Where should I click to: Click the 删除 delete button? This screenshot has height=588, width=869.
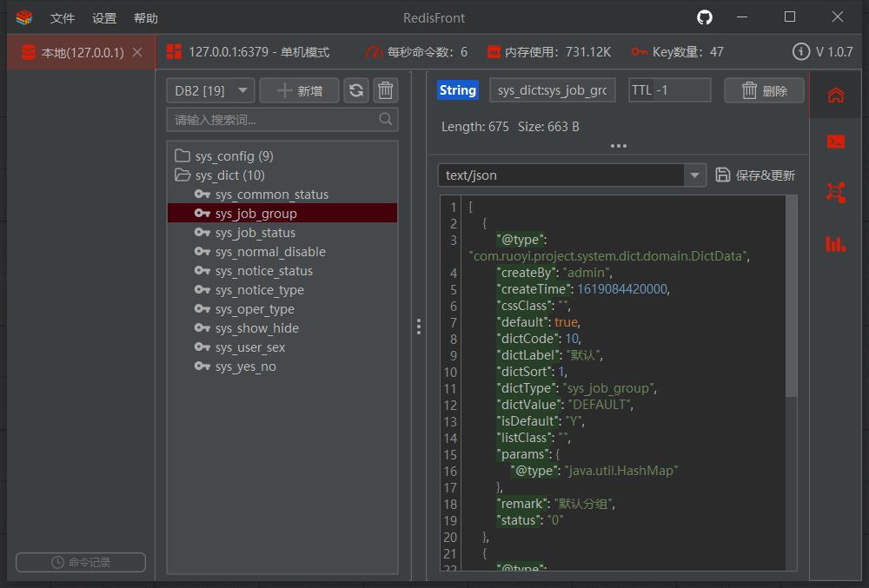(x=764, y=90)
